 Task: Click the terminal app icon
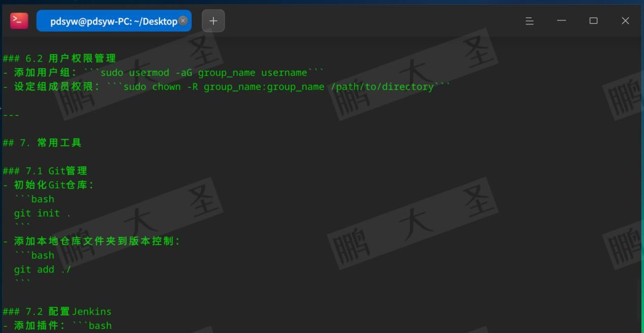pos(19,21)
